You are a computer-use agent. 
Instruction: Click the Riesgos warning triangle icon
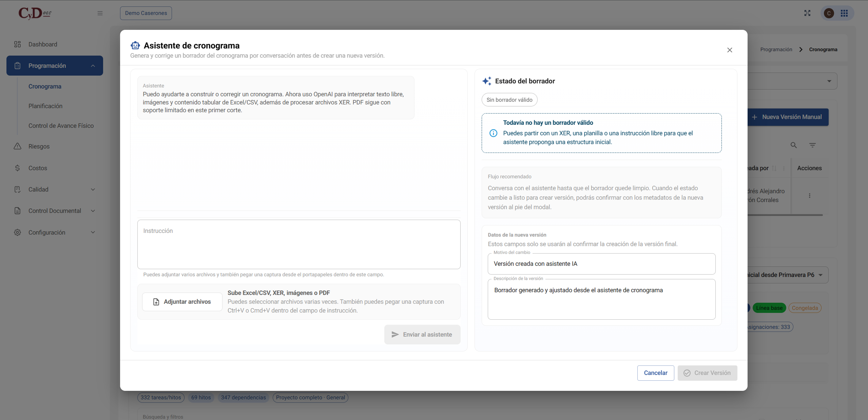(x=18, y=146)
